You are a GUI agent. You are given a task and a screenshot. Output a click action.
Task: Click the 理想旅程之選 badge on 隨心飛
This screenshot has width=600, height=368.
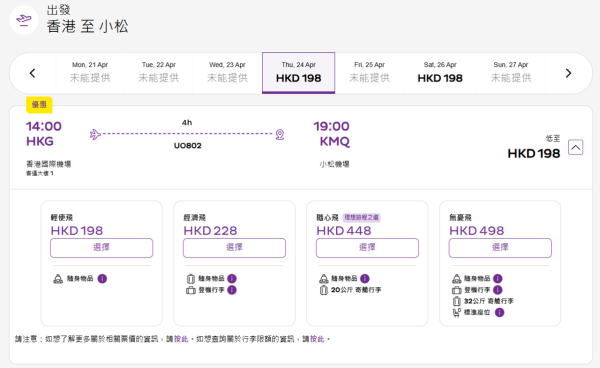click(x=361, y=218)
